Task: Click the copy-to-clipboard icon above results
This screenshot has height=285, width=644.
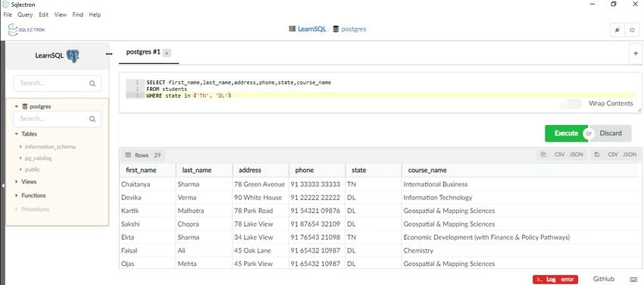Action: (x=543, y=155)
